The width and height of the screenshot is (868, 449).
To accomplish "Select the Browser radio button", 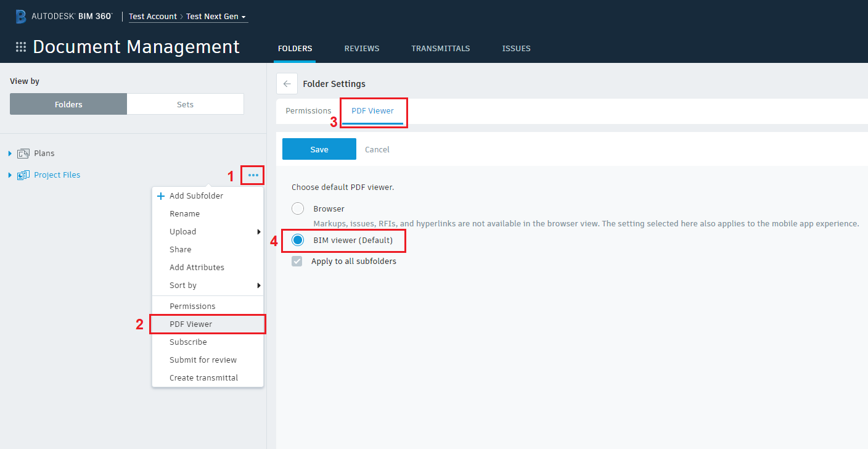I will (x=298, y=209).
